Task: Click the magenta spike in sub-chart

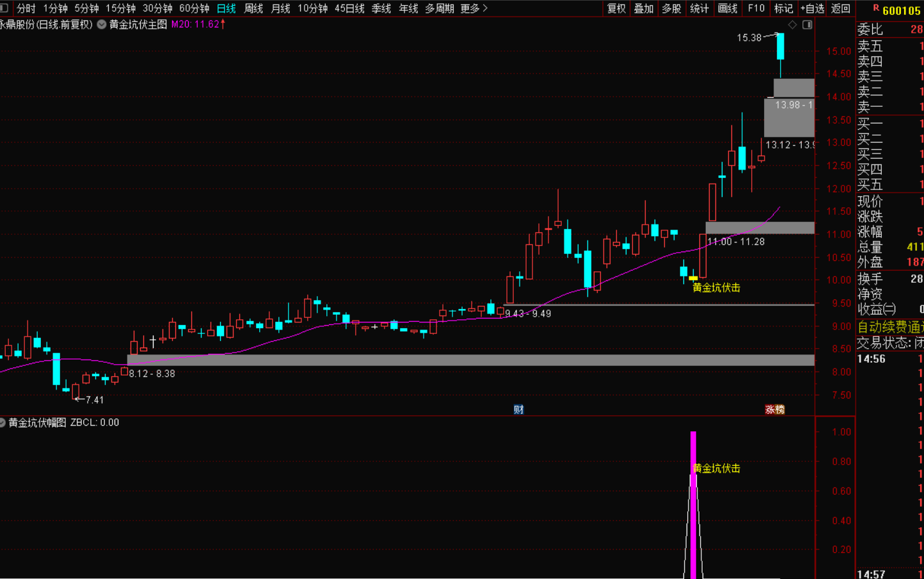Action: coord(693,505)
